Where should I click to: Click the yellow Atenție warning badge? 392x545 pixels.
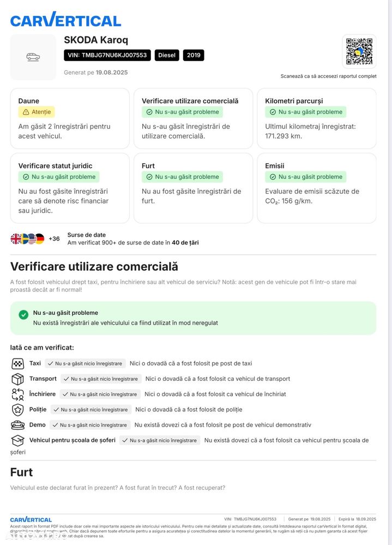37,112
